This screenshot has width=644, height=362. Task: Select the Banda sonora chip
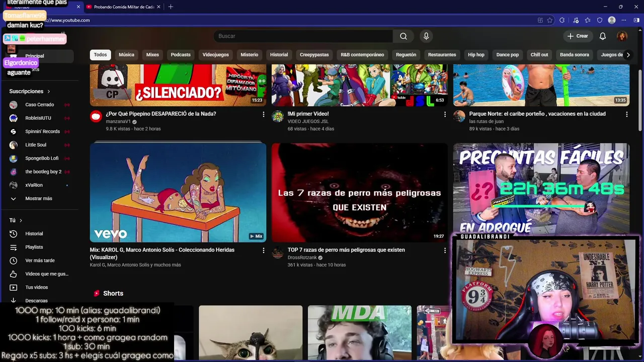point(574,55)
